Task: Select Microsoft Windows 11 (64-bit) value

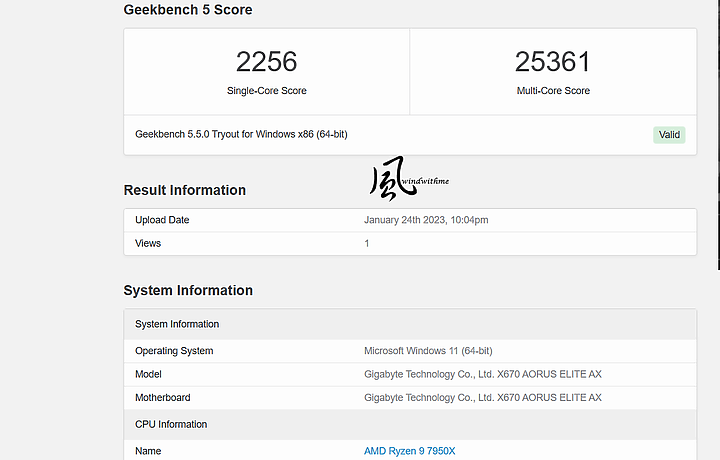Action: [428, 351]
